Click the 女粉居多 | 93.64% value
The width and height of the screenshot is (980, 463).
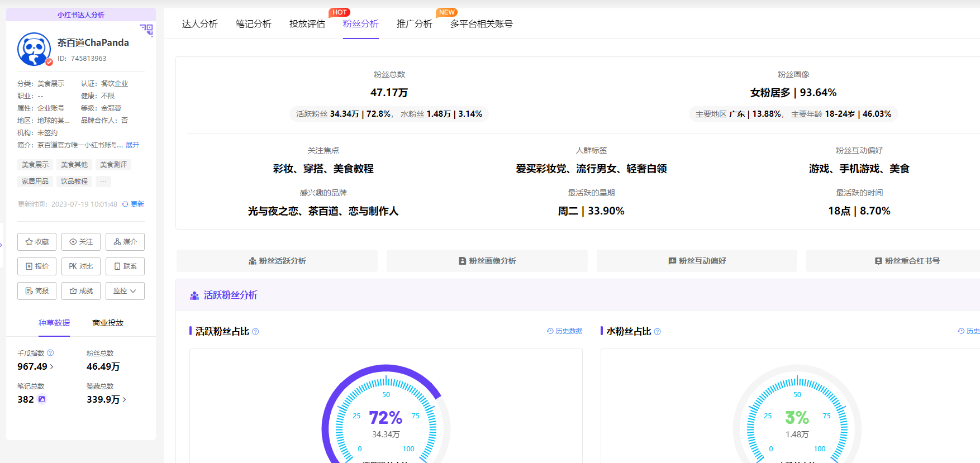(x=793, y=93)
